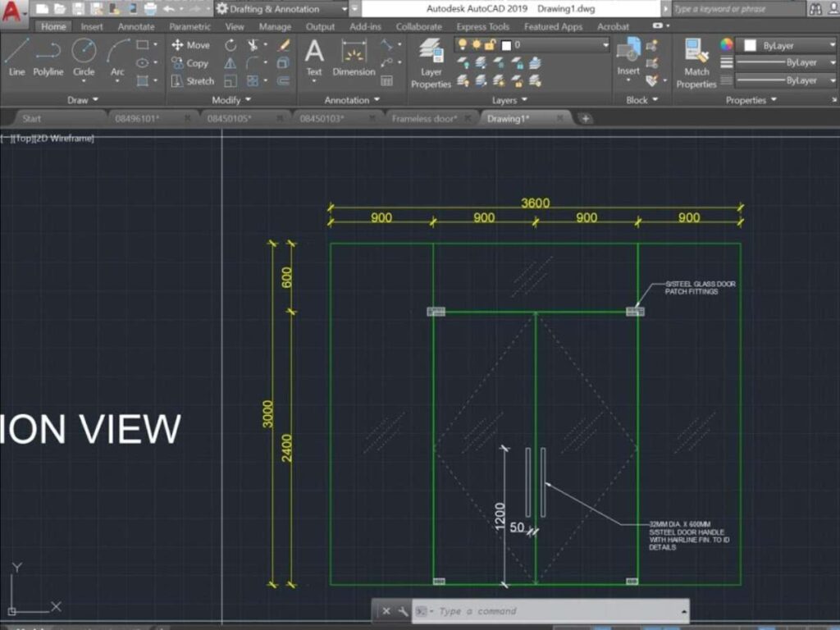The image size is (840, 630).
Task: Click the Open file folder icon
Action: click(60, 8)
